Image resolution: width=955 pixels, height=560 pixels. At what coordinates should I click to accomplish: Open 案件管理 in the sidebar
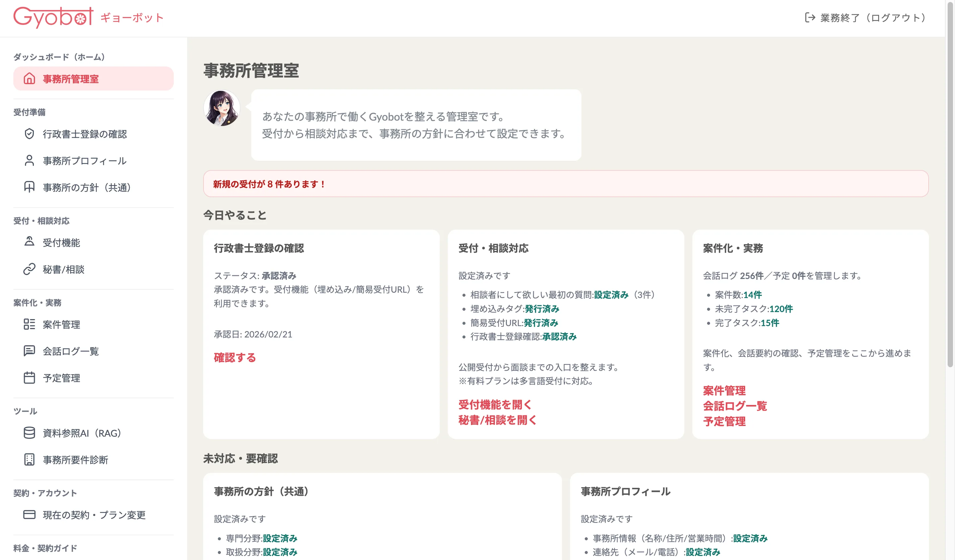tap(61, 324)
